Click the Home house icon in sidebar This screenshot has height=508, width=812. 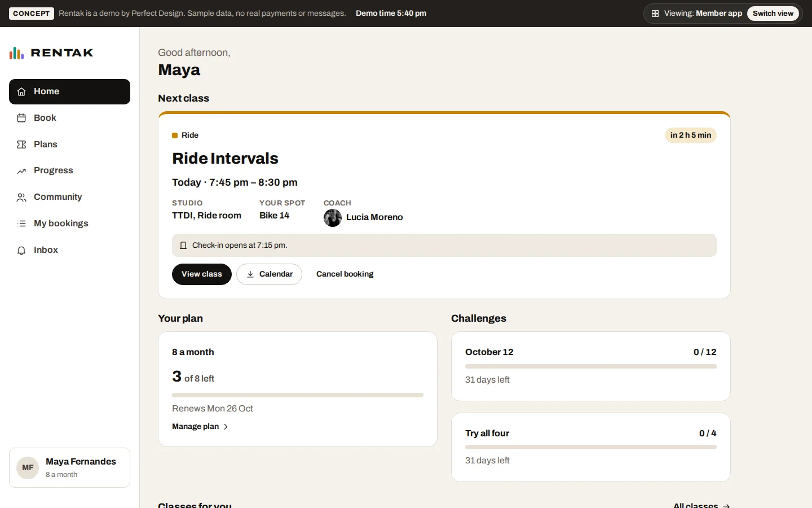click(21, 91)
